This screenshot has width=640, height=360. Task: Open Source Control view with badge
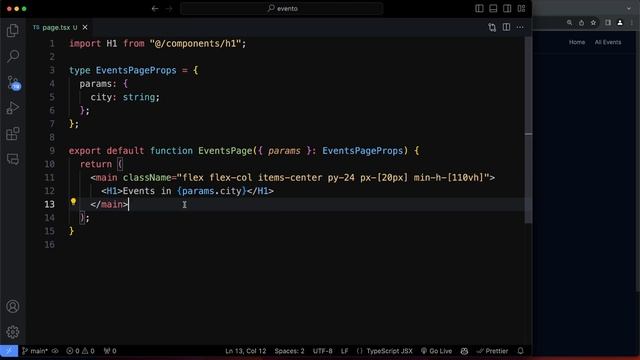click(13, 83)
